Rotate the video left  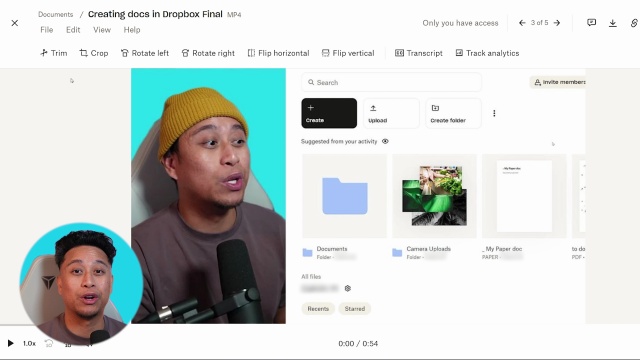point(144,53)
